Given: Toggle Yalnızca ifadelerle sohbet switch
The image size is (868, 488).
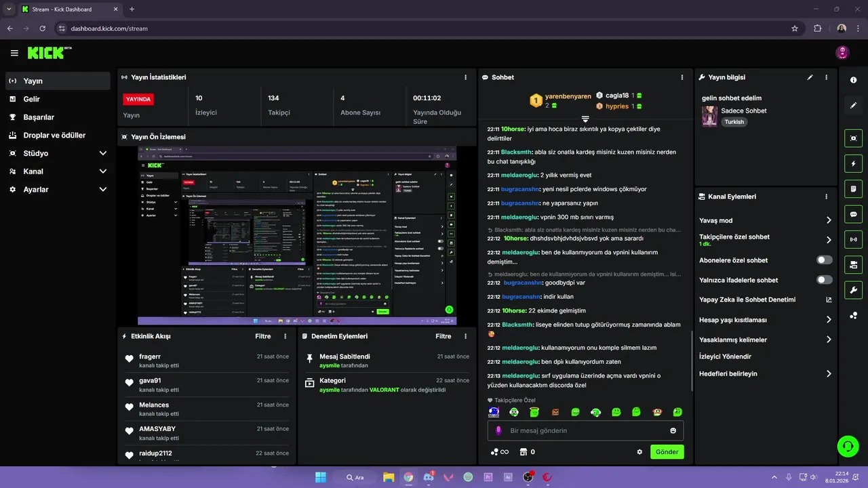Looking at the screenshot, I should [x=825, y=280].
